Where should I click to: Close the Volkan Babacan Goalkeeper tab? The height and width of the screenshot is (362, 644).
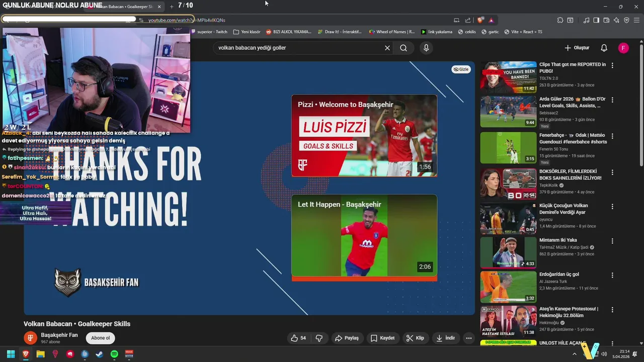point(159,7)
